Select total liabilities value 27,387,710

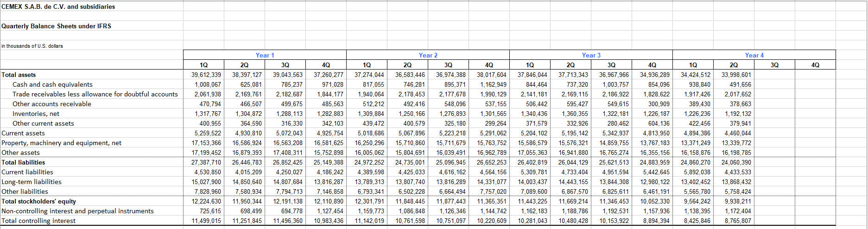click(206, 162)
